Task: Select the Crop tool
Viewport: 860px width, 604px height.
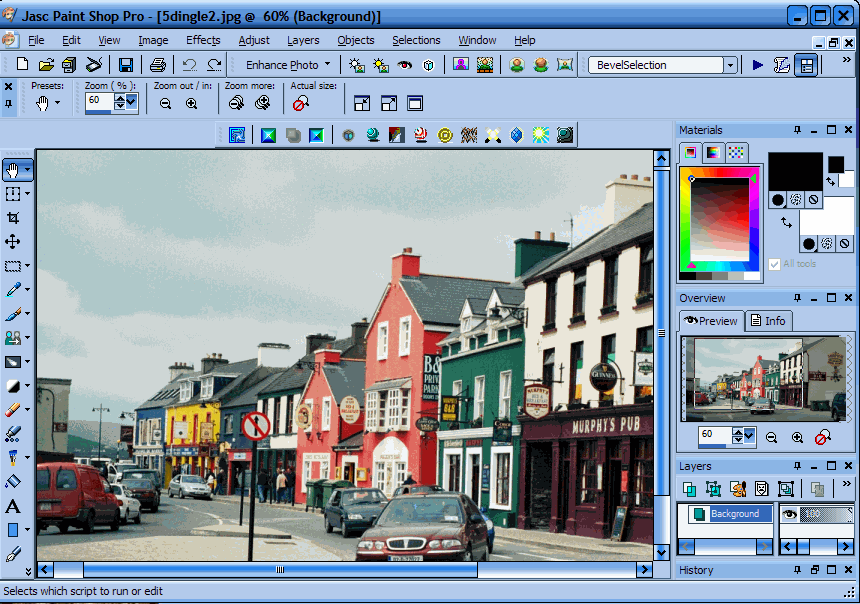Action: [13, 217]
